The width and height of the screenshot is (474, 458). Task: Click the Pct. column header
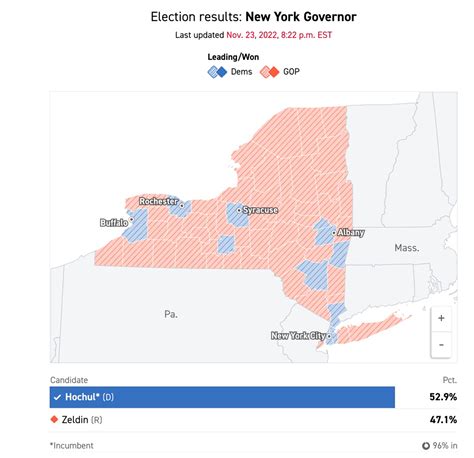(450, 380)
